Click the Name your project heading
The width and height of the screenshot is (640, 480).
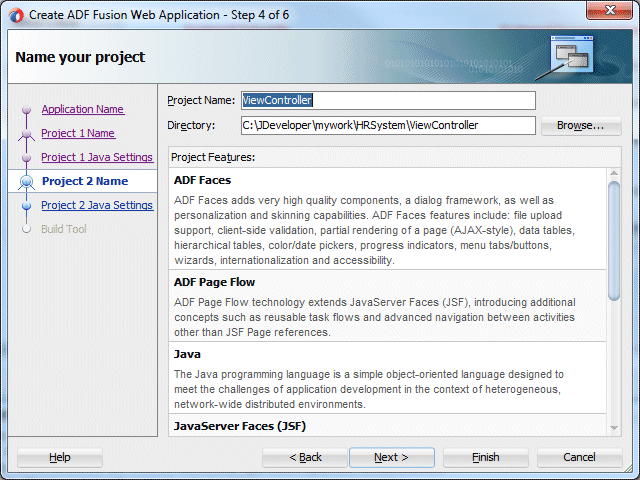click(80, 57)
